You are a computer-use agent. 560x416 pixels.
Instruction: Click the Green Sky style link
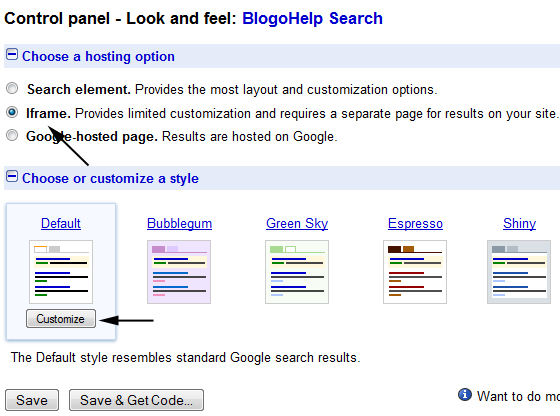[x=297, y=224]
